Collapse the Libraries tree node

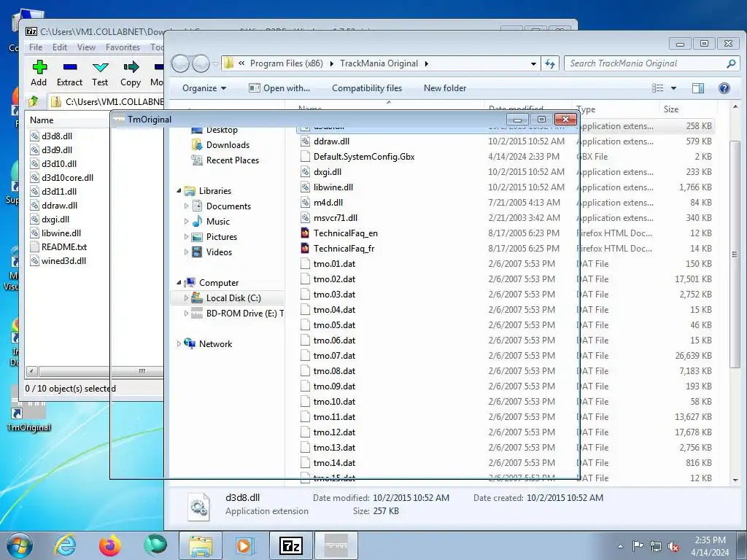coord(179,191)
